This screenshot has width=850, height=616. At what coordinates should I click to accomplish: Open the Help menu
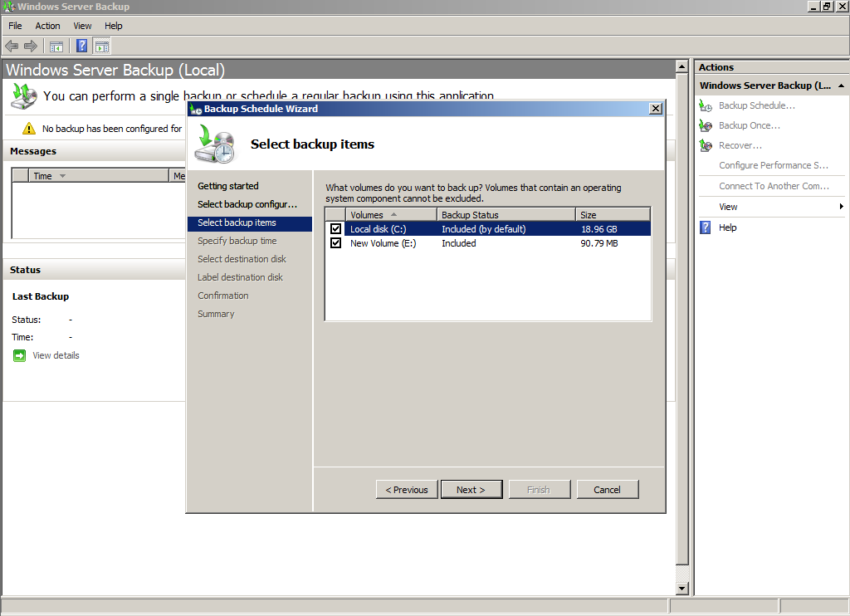click(x=113, y=26)
